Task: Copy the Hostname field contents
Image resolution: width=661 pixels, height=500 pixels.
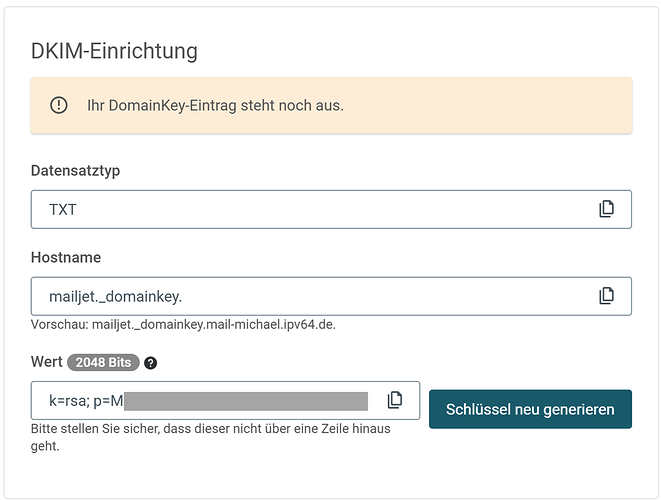Action: click(x=606, y=296)
